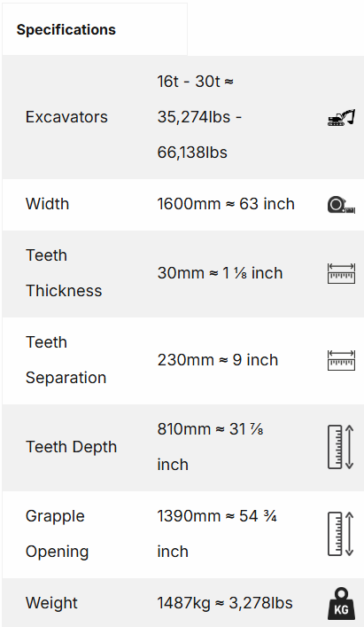
Task: Select the 230mm ≈ 9 inch value
Action: [218, 360]
